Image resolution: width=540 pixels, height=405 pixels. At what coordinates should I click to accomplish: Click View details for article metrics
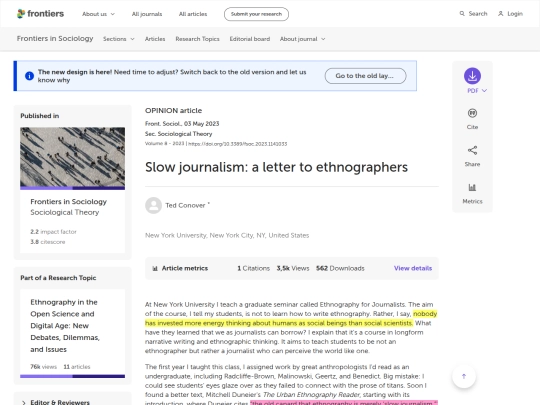pos(413,268)
